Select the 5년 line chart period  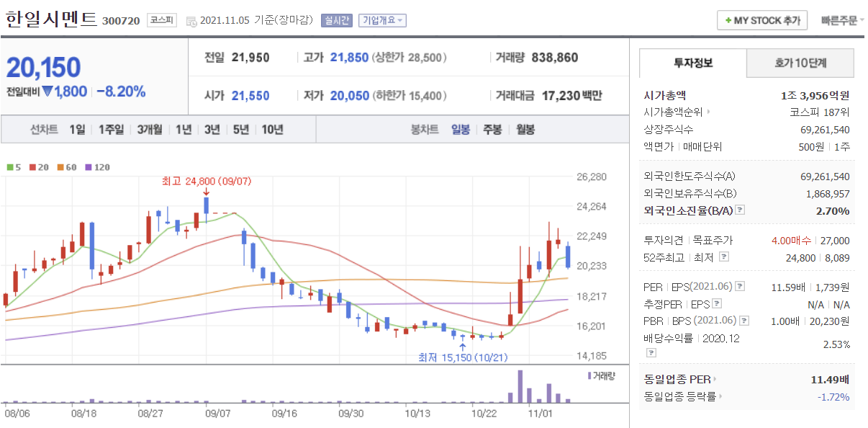pos(240,130)
